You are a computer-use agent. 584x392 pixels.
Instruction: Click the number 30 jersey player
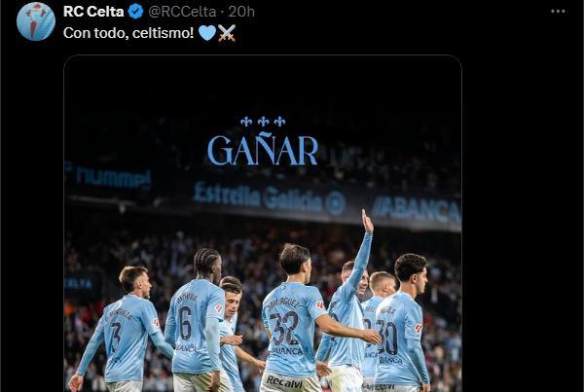coord(401,322)
